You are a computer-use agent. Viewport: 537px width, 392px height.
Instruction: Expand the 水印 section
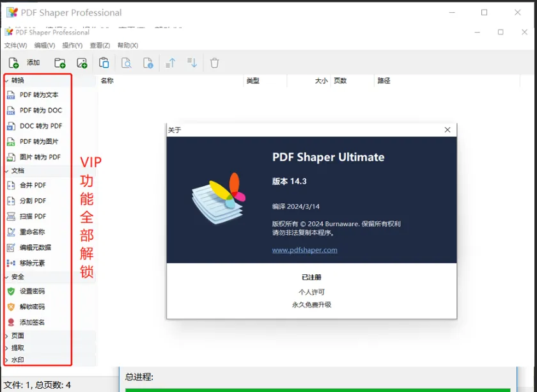(6, 360)
